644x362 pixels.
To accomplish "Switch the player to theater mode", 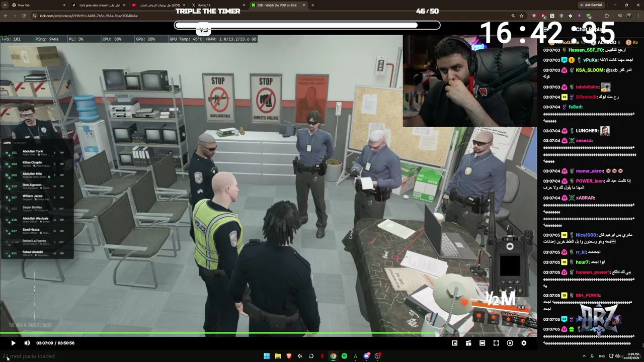I will click(x=482, y=343).
